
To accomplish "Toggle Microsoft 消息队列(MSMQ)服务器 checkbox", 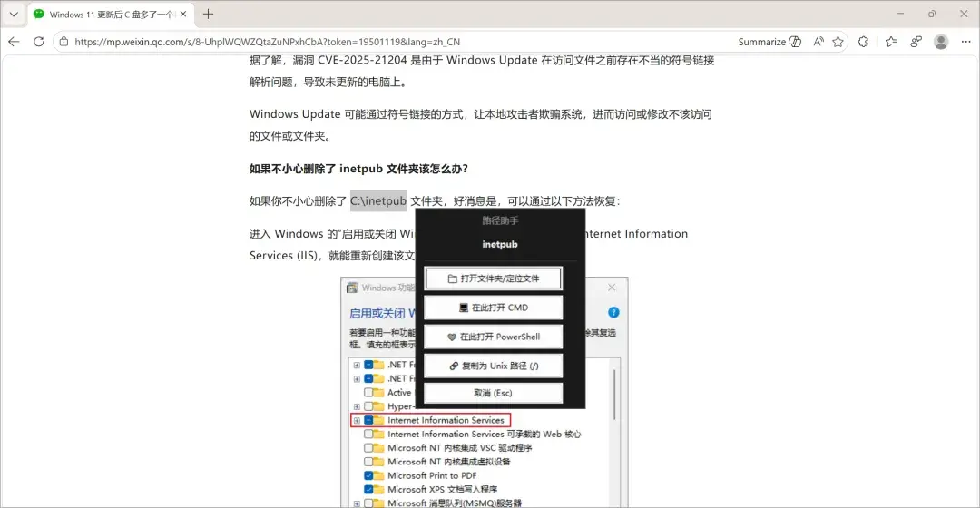I will click(368, 503).
